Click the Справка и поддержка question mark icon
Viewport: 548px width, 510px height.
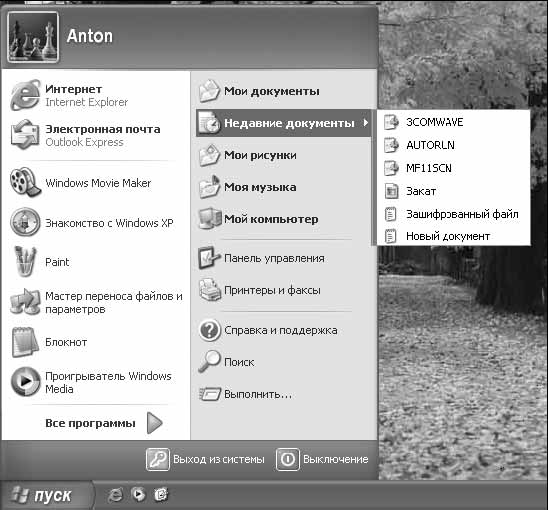click(209, 330)
